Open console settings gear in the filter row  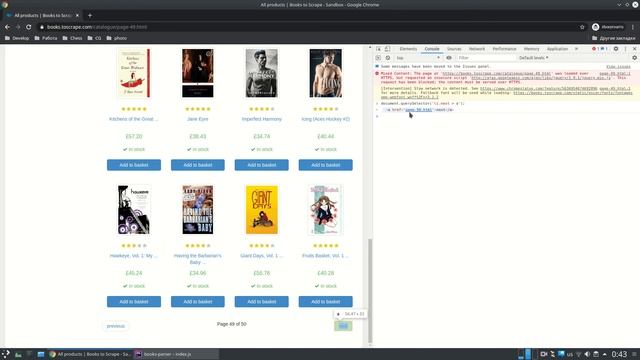pos(634,58)
